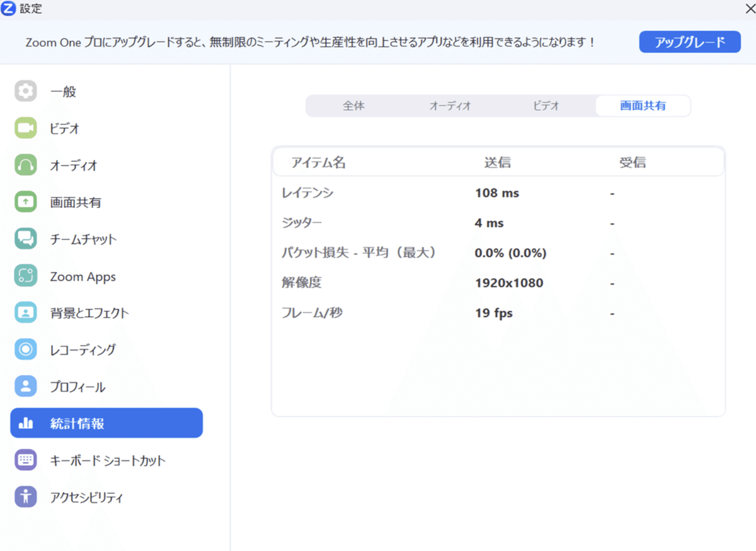The height and width of the screenshot is (551, 756).
Task: Open チームチャット settings label
Action: [x=83, y=240]
